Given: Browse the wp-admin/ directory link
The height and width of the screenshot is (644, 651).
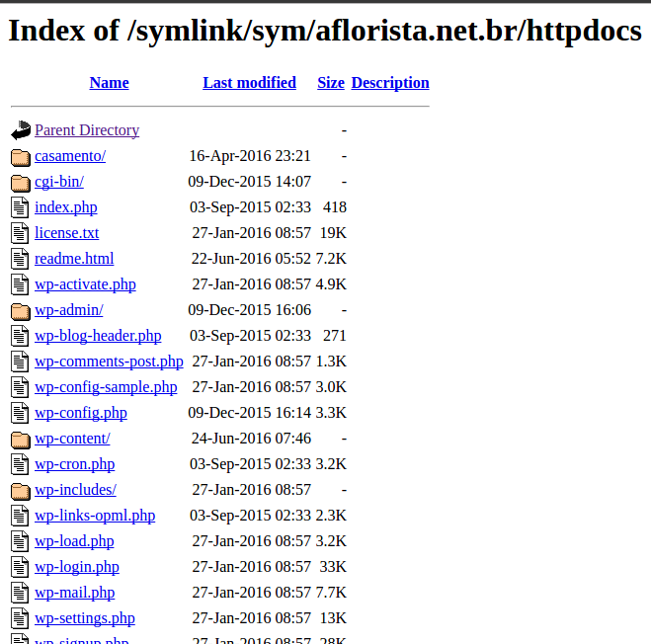Looking at the screenshot, I should 69,310.
